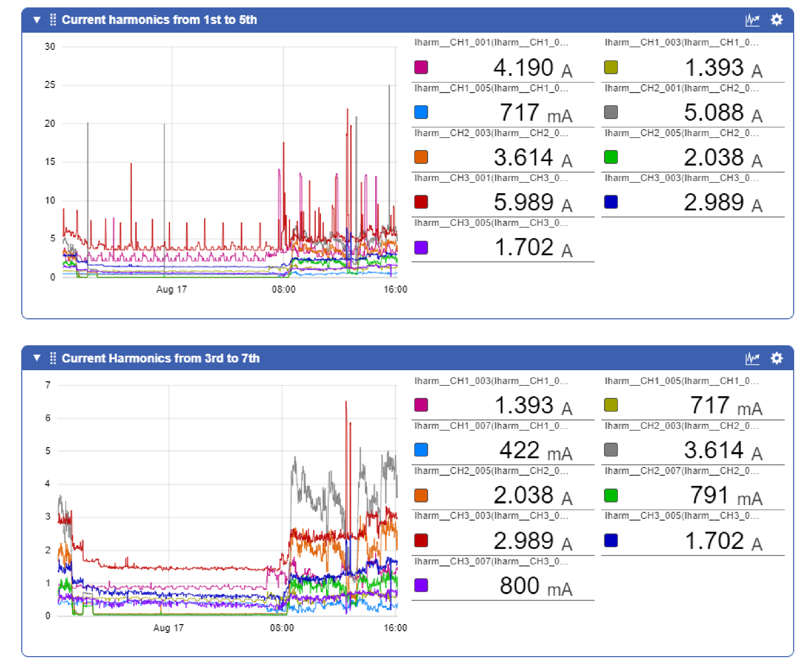Click panel title 'Current harmonics from 1st to 5th'
This screenshot has width=809, height=672.
click(x=159, y=20)
